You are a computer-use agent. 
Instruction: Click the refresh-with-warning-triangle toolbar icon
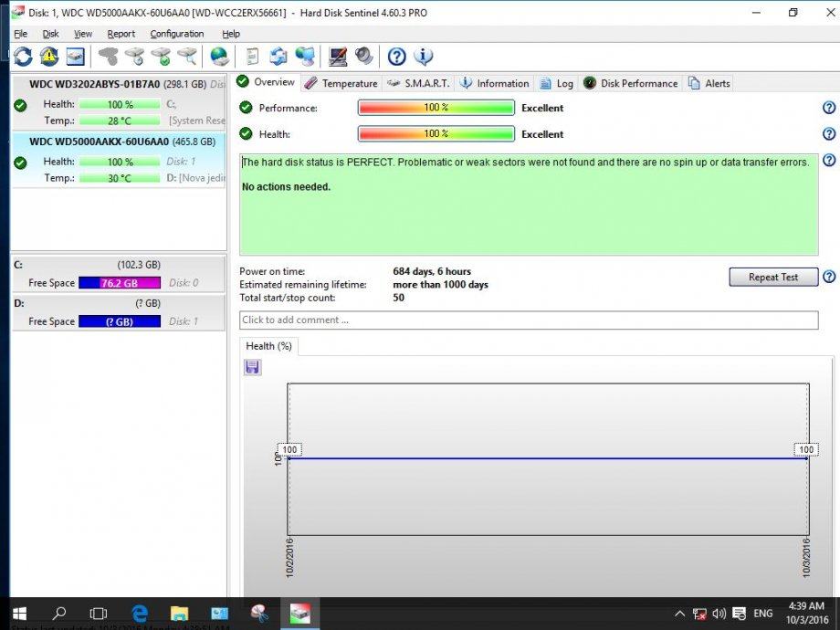(49, 57)
